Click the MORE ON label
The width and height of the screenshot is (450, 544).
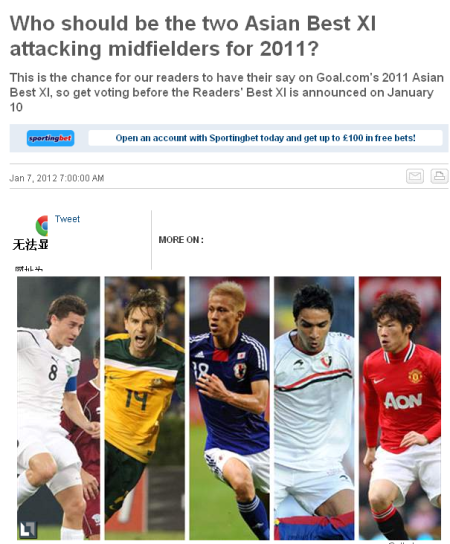click(181, 240)
